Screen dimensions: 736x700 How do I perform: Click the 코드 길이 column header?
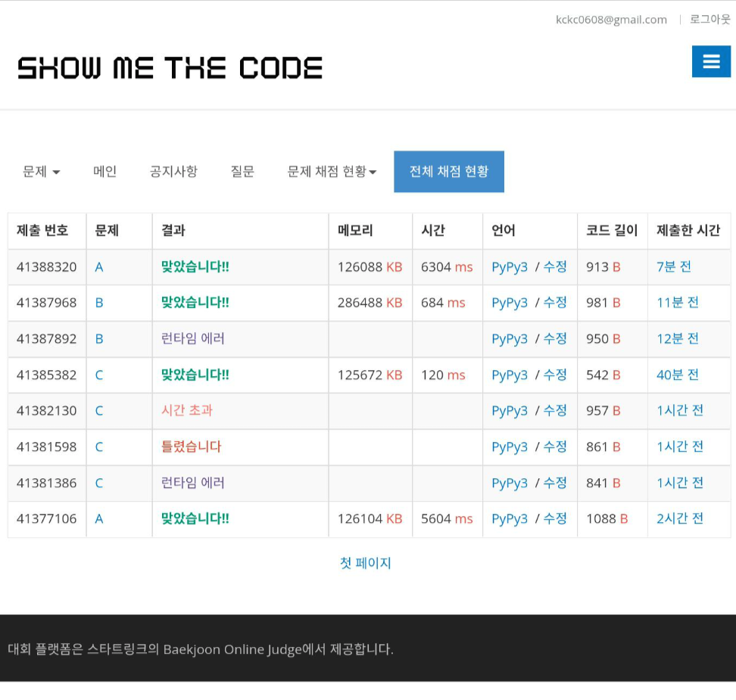pos(612,230)
